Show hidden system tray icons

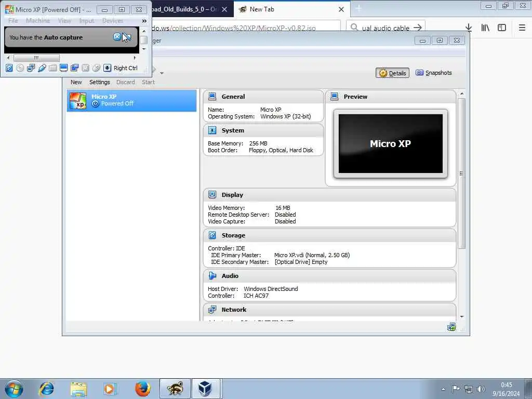click(x=443, y=389)
